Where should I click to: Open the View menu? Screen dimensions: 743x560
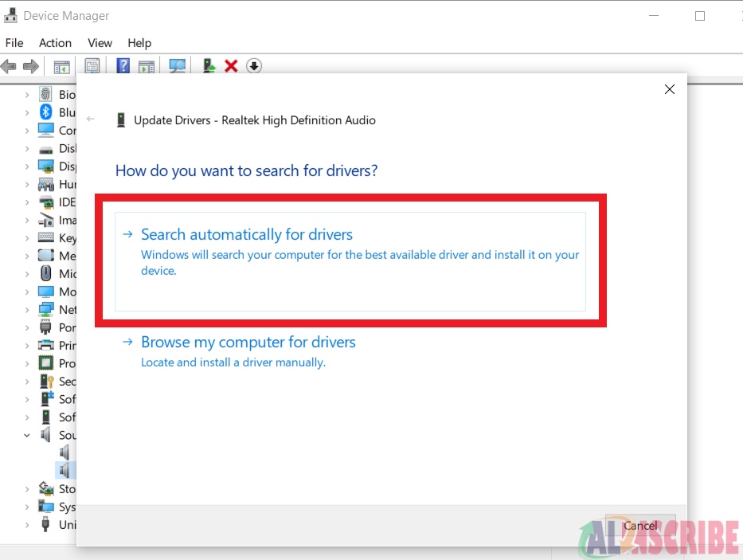tap(100, 43)
